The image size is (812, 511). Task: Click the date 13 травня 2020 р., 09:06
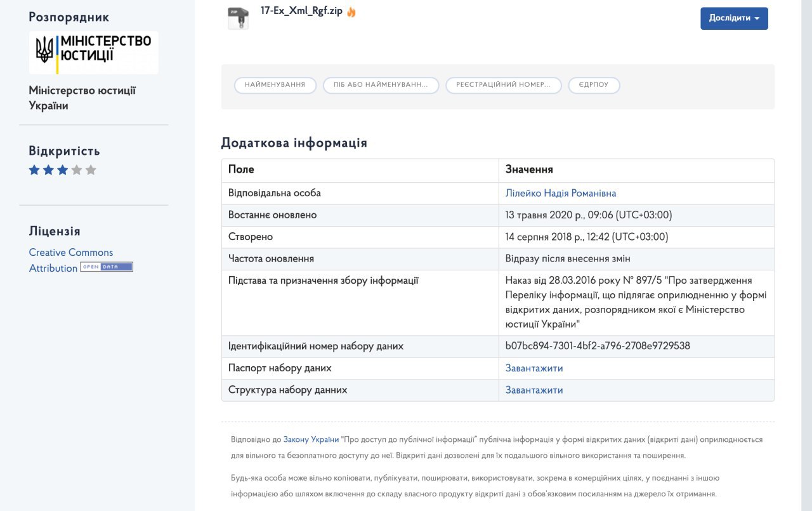589,215
